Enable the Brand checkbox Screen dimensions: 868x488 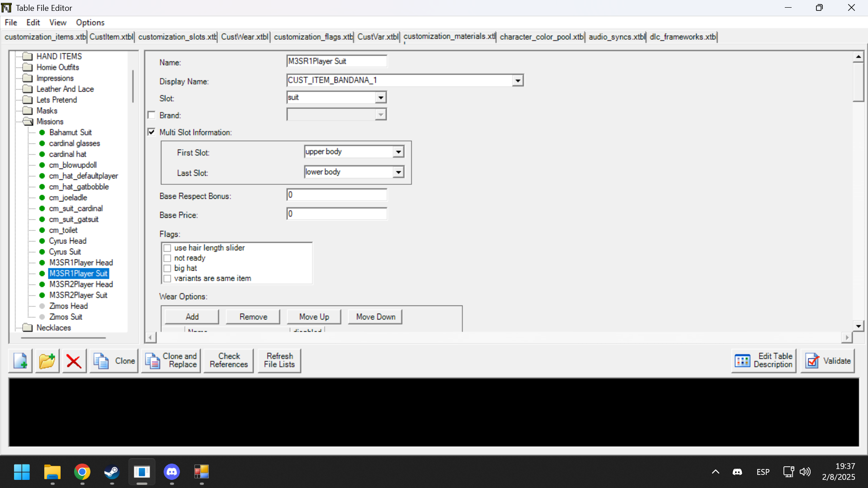tap(152, 115)
